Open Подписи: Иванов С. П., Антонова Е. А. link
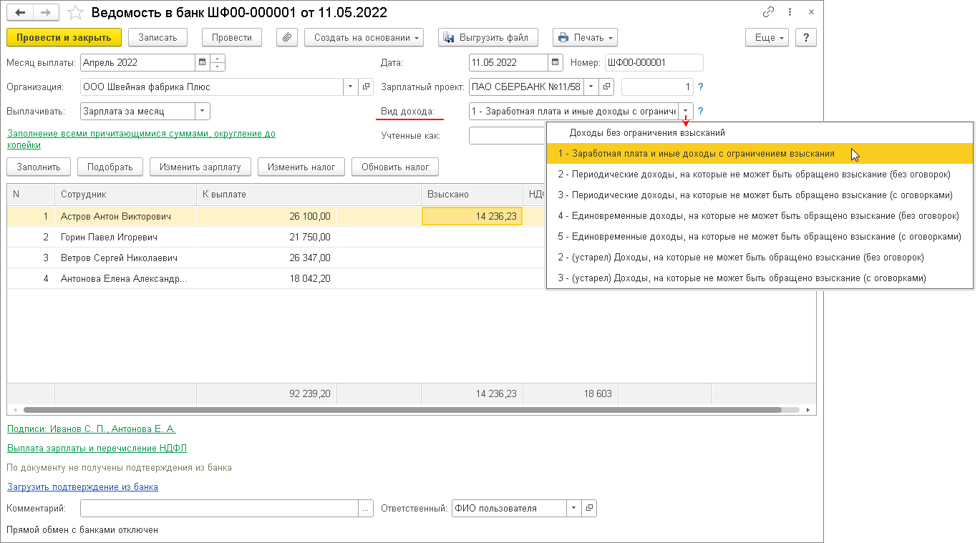 pos(92,429)
